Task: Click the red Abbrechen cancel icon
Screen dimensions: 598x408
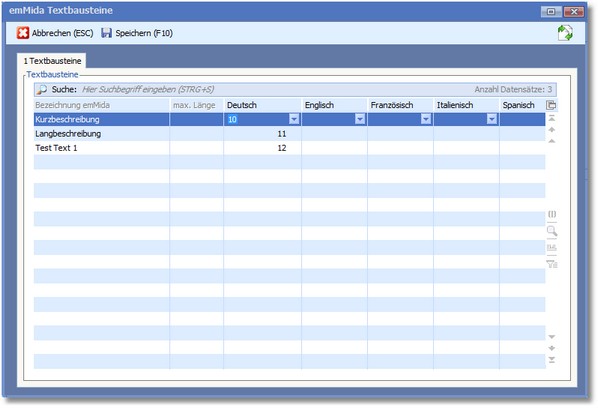Action: point(23,33)
